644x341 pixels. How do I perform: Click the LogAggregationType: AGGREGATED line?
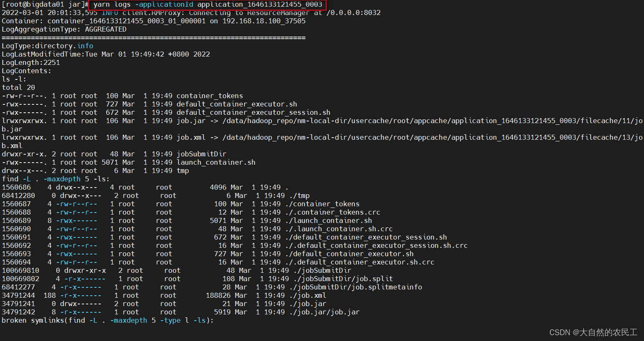click(x=64, y=30)
